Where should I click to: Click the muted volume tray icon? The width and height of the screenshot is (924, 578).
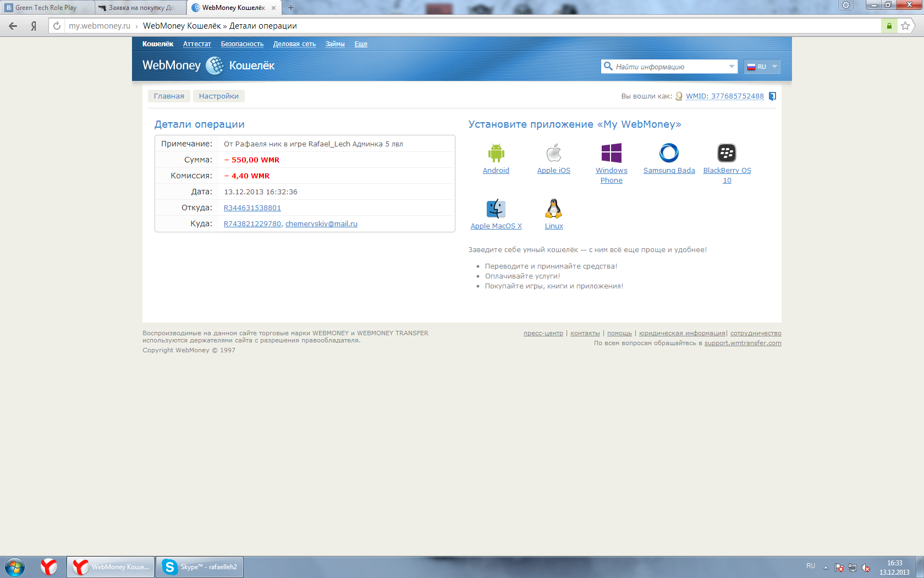point(866,568)
